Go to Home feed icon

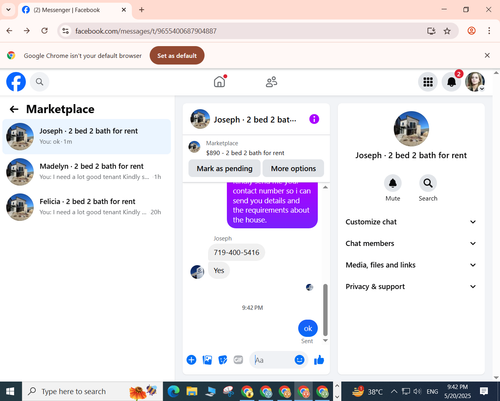click(219, 82)
